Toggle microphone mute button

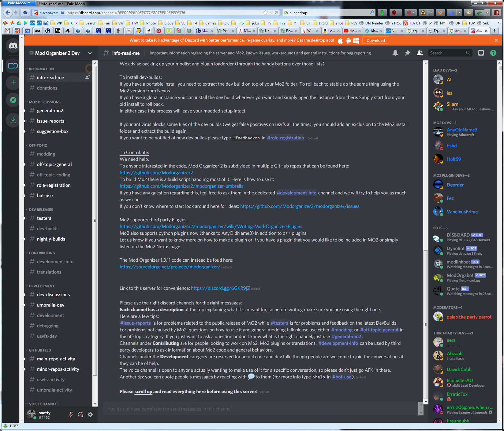pyautogui.click(x=71, y=414)
